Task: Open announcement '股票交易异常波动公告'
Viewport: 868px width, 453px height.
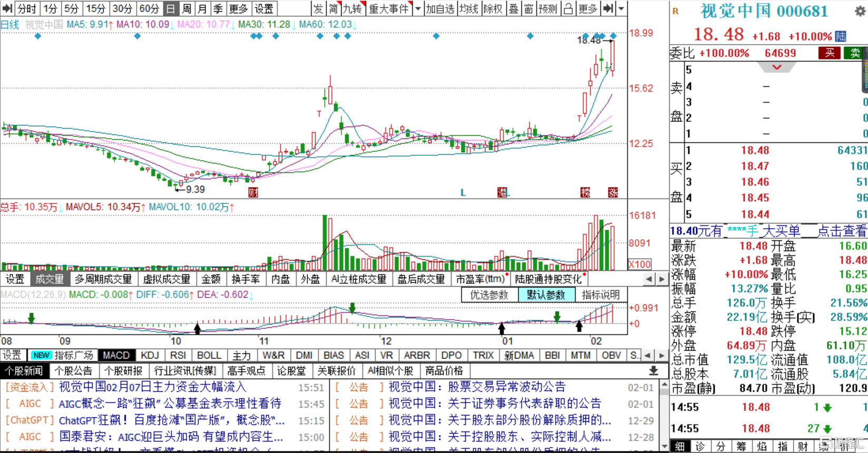Action: (506, 387)
